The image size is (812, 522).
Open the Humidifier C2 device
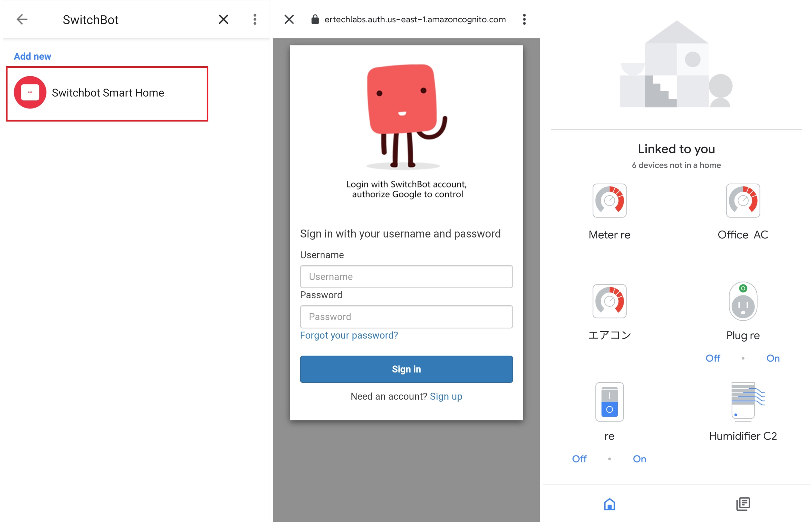[x=748, y=402]
